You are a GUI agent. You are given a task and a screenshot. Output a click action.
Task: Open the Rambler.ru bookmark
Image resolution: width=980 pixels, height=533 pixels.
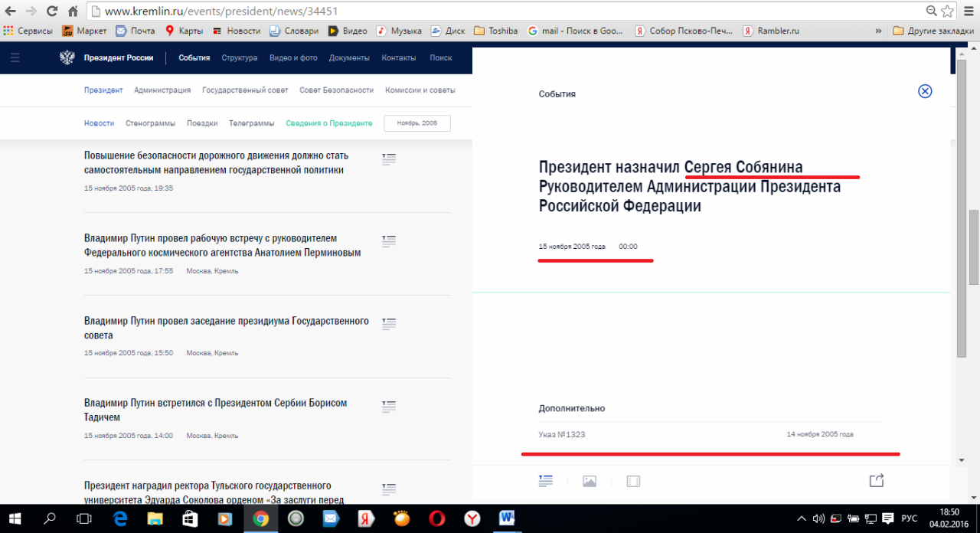point(771,31)
